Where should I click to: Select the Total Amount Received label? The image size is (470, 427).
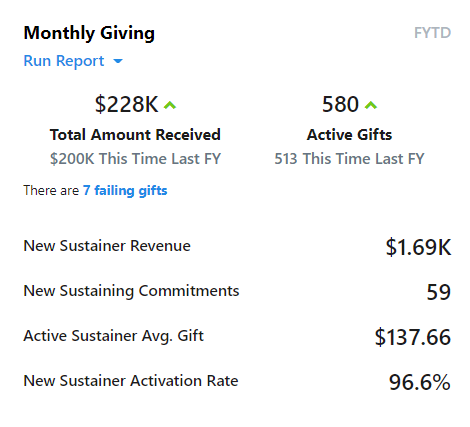135,135
